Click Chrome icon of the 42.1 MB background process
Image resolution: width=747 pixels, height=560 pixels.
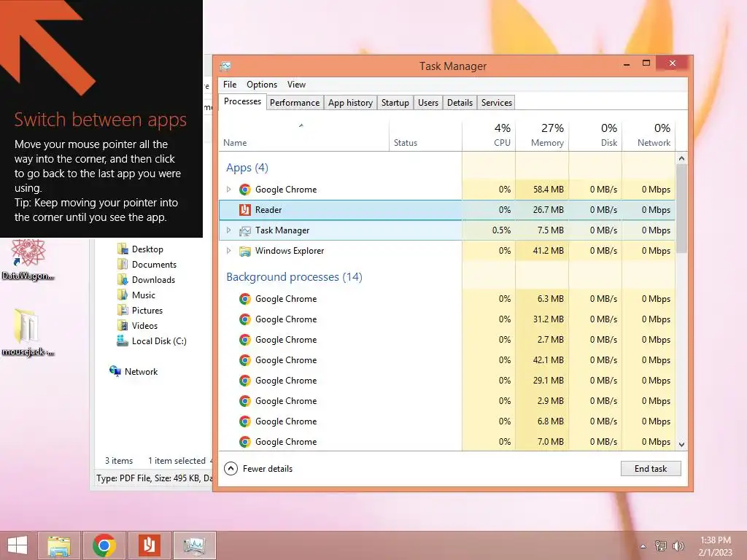245,360
